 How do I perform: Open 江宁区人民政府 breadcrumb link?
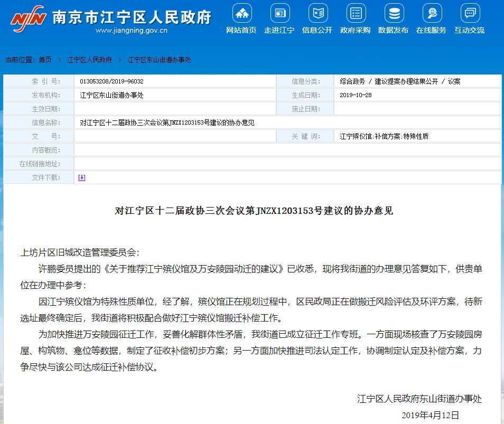click(x=89, y=60)
